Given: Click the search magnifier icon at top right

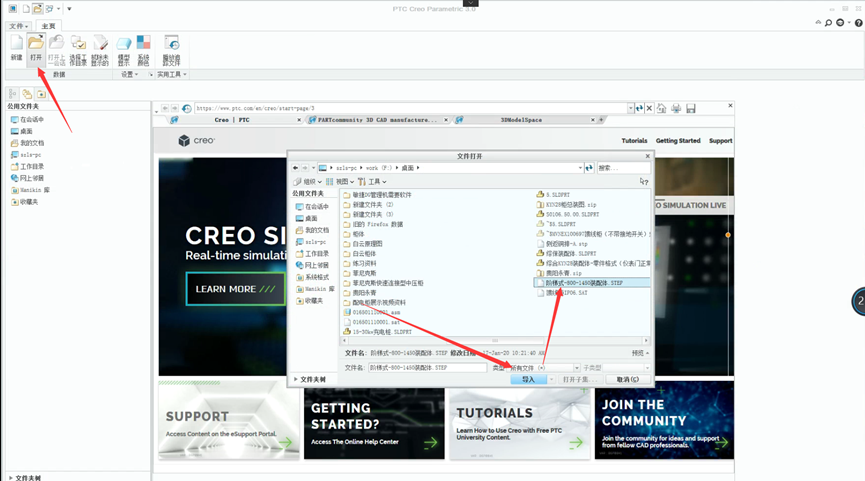Looking at the screenshot, I should [828, 23].
